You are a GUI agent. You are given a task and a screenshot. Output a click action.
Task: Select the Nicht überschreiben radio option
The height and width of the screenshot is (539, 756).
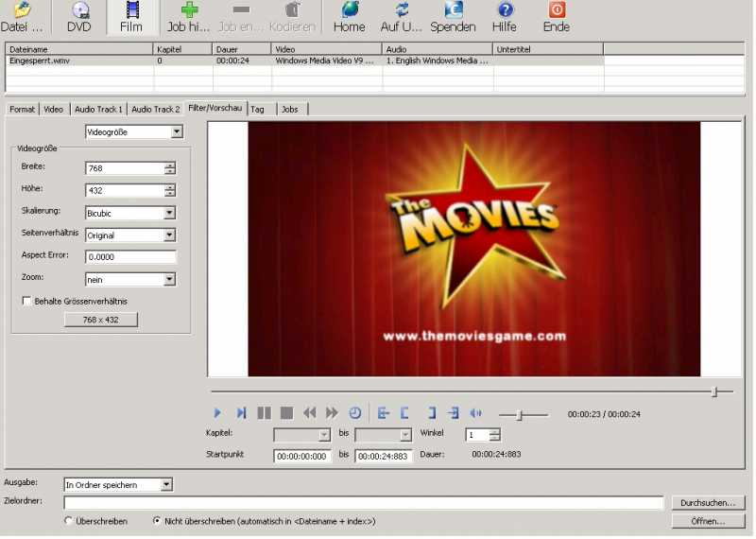157,521
